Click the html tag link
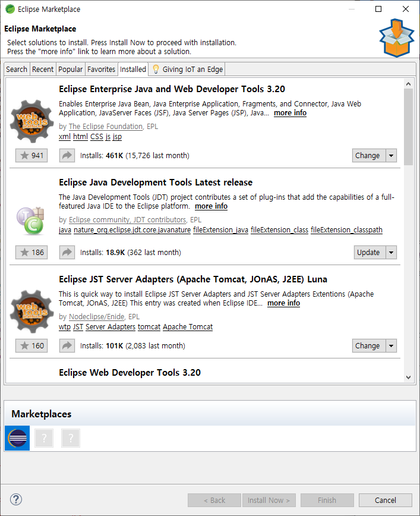420x516 pixels. point(81,137)
